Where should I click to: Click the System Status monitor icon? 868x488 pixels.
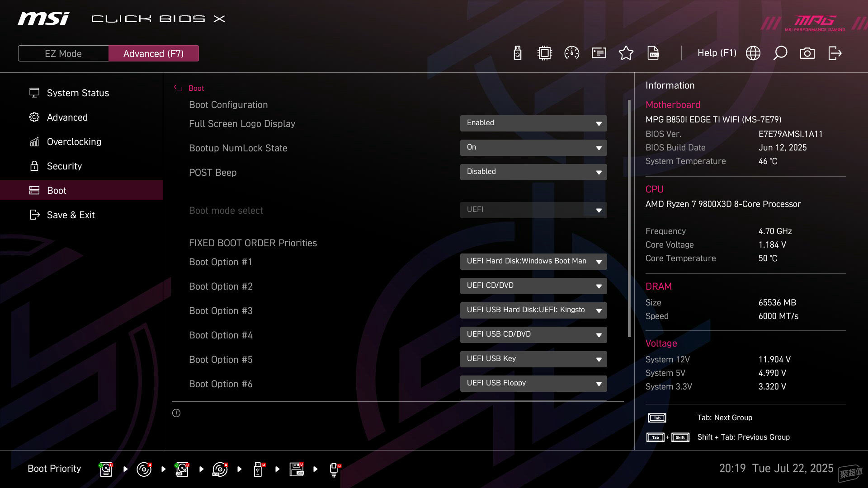[34, 93]
